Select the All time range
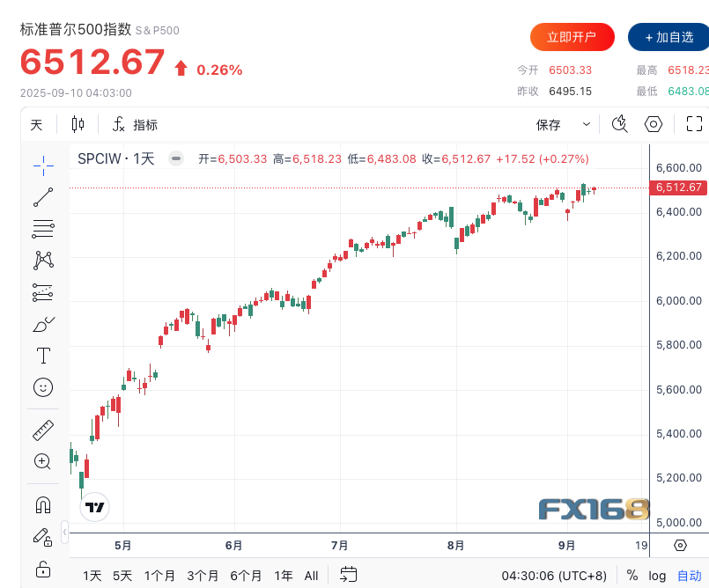The height and width of the screenshot is (588, 709). coord(311,576)
